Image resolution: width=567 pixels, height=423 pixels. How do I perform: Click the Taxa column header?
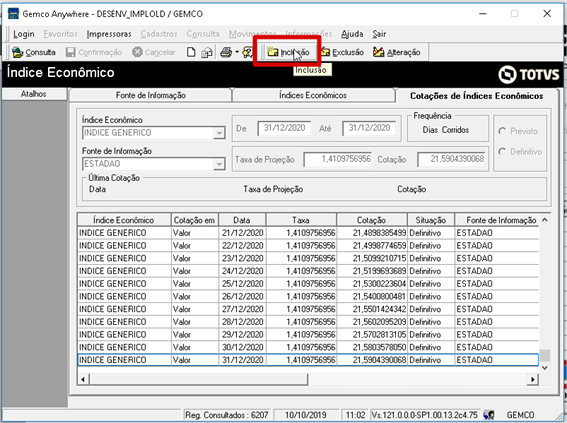[301, 220]
